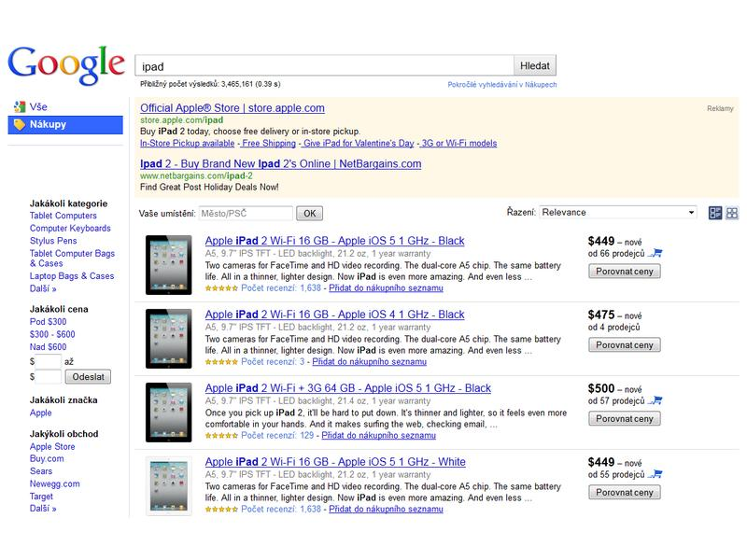This screenshot has height=560, width=747.
Task: Click the Vše all-results icon
Action: pos(20,106)
